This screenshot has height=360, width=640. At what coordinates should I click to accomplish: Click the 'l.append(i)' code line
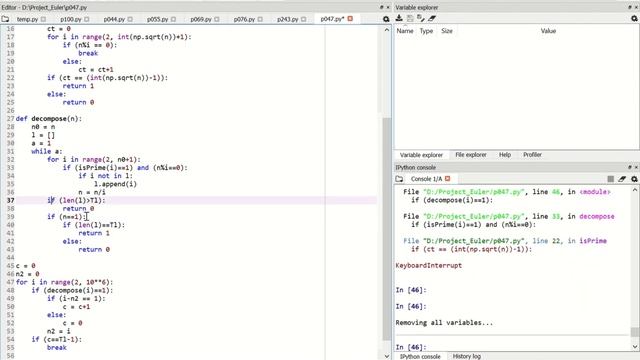coord(116,184)
